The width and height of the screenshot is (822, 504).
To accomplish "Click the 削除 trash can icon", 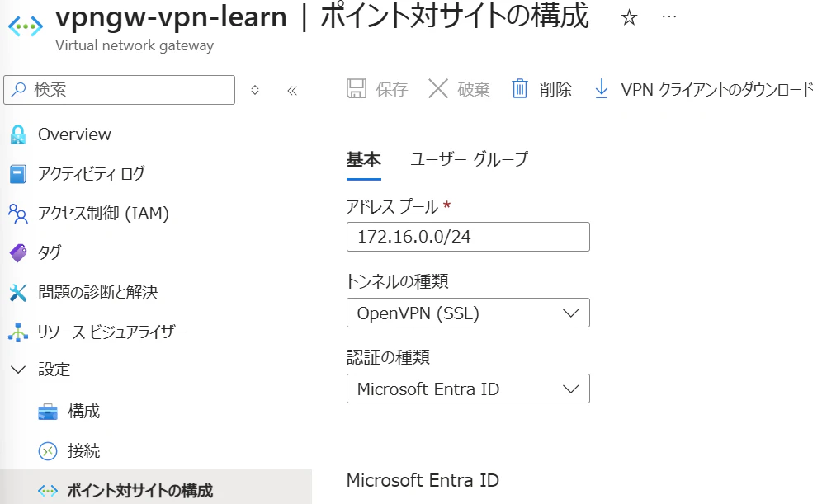I will [519, 88].
